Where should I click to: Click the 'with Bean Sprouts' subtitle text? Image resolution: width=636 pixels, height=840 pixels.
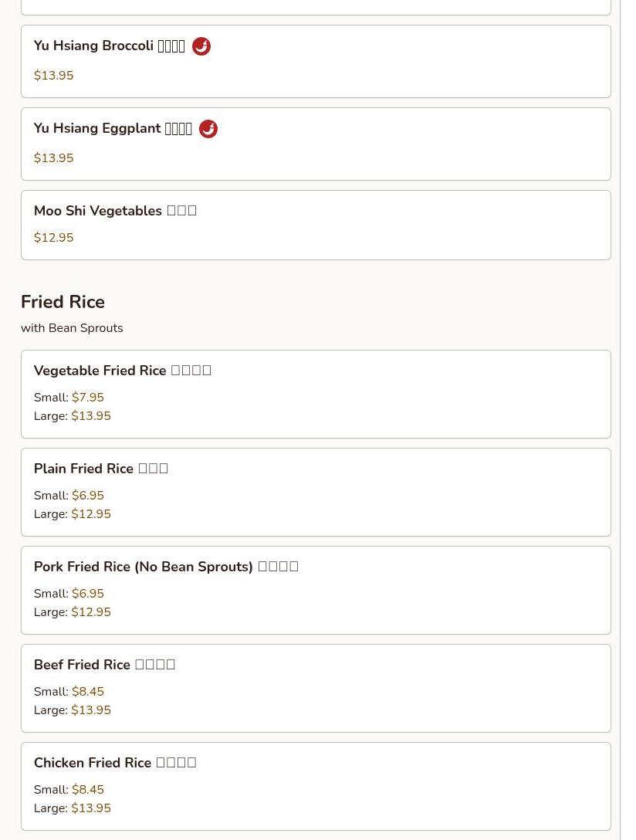pos(72,328)
